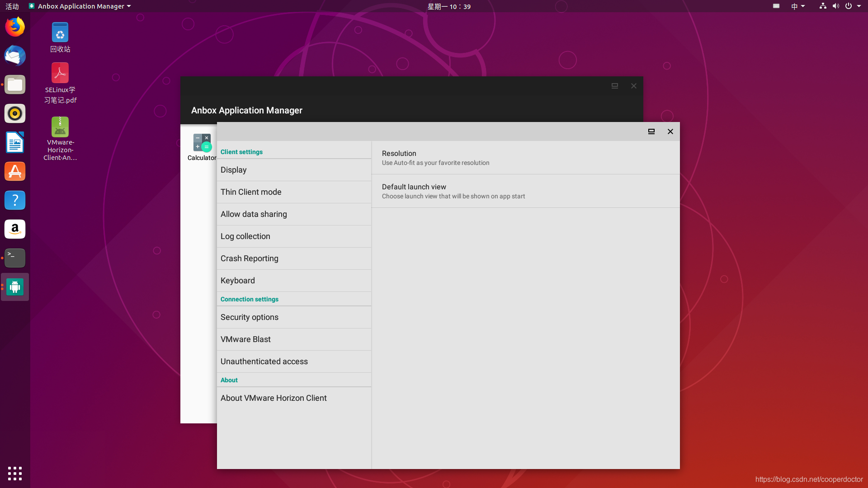Open Ubuntu Software from the dock
The height and width of the screenshot is (488, 868).
(x=15, y=171)
